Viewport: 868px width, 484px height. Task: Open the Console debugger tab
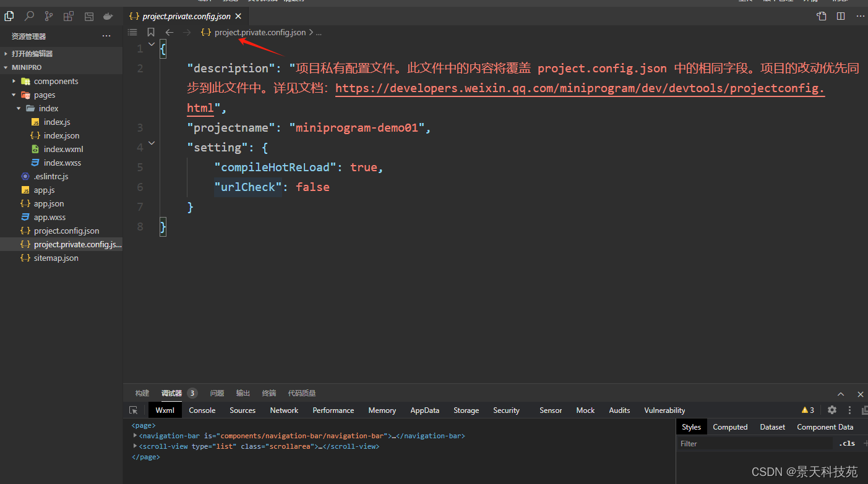point(202,410)
